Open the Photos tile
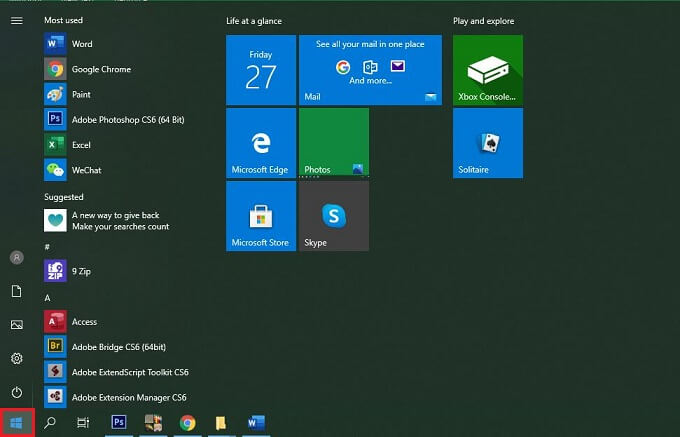Screen dimensions: 680x437 [x=334, y=143]
